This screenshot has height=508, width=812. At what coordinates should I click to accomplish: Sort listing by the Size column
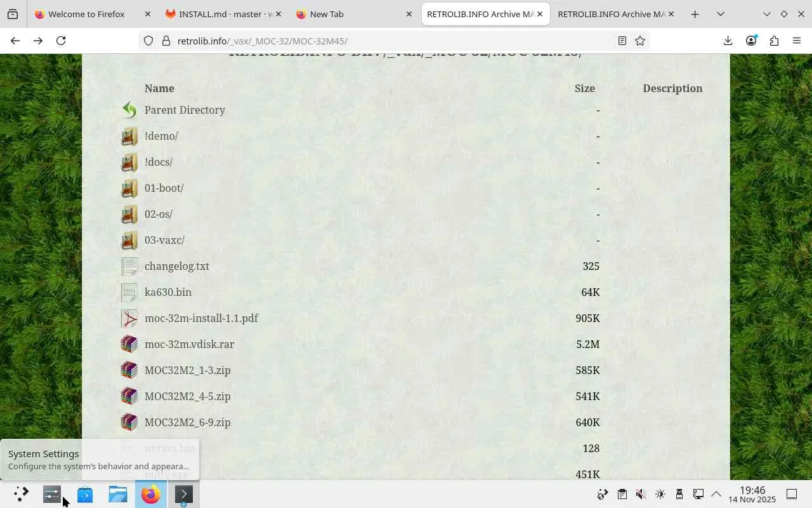tap(584, 88)
